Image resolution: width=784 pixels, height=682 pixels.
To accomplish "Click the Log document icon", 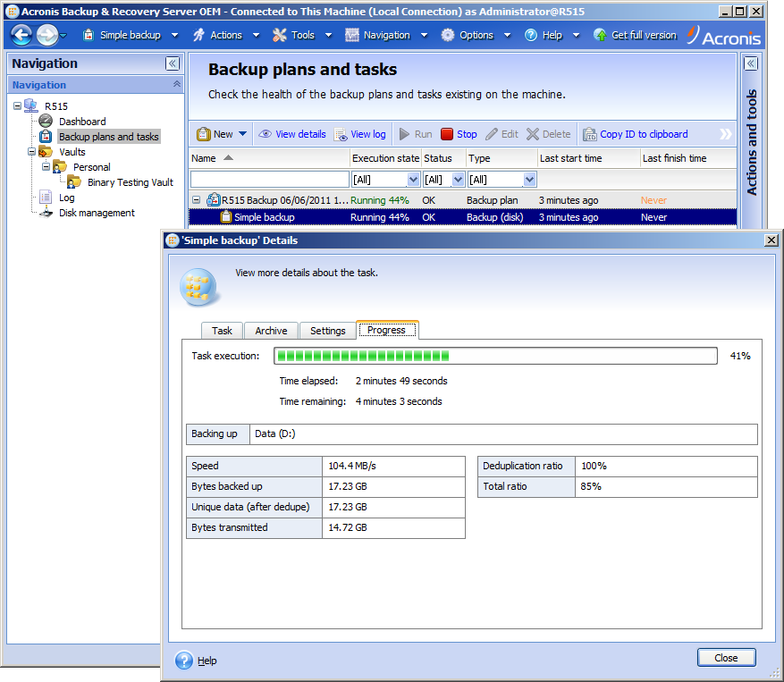I will click(x=46, y=197).
